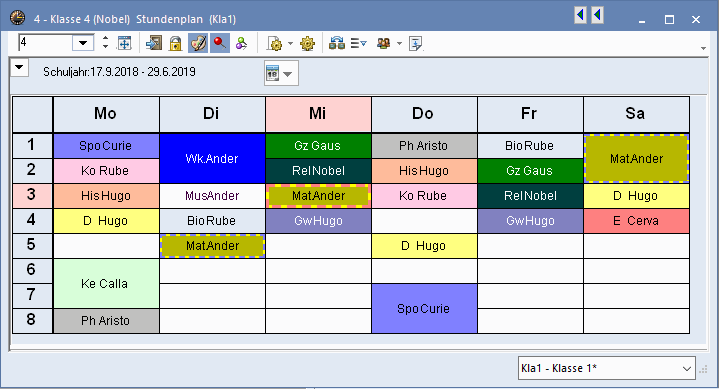Open the class selection dropdown showing 4
Image resolution: width=719 pixels, height=389 pixels.
tap(83, 43)
